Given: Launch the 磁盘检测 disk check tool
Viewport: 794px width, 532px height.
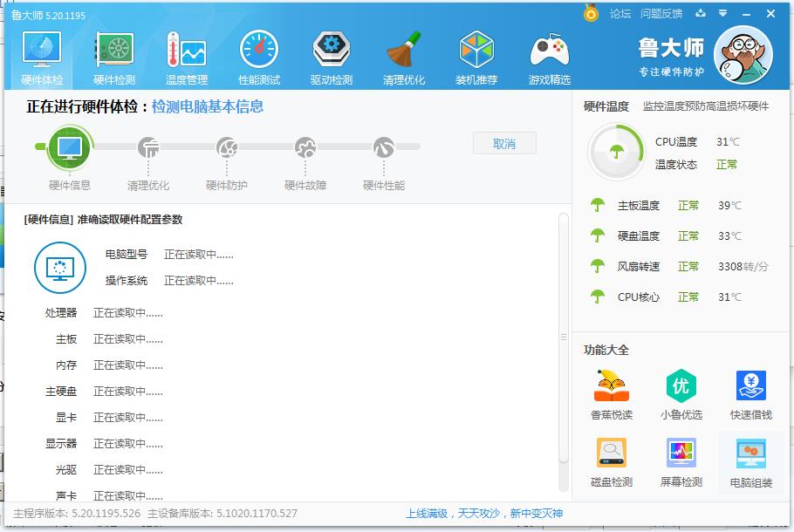Looking at the screenshot, I should 611,463.
